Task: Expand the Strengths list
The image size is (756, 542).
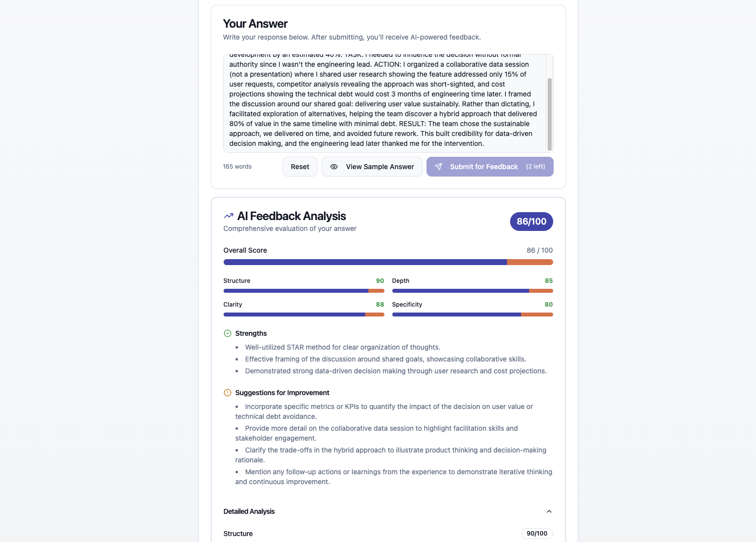Action: (x=251, y=333)
